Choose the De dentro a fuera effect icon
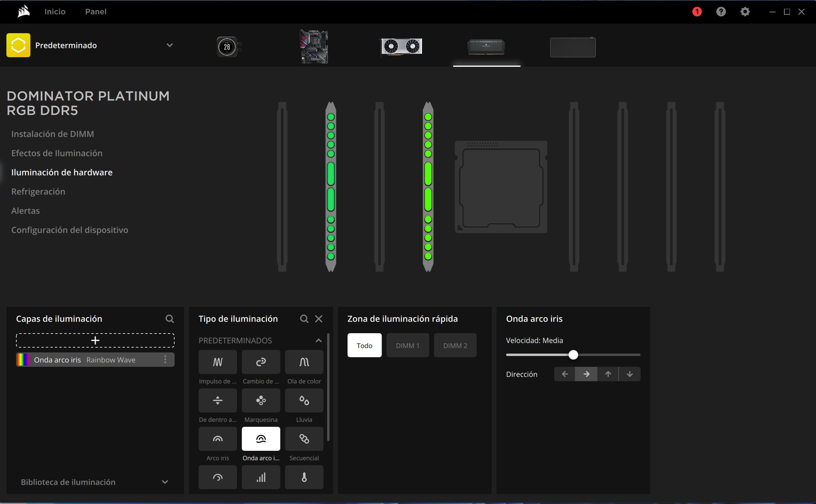The image size is (816, 504). click(218, 400)
